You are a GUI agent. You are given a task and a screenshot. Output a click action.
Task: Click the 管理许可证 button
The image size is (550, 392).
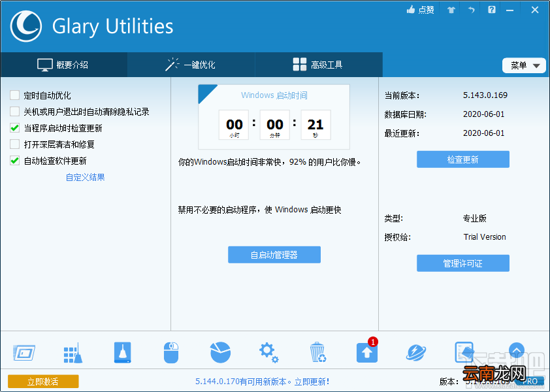click(463, 263)
